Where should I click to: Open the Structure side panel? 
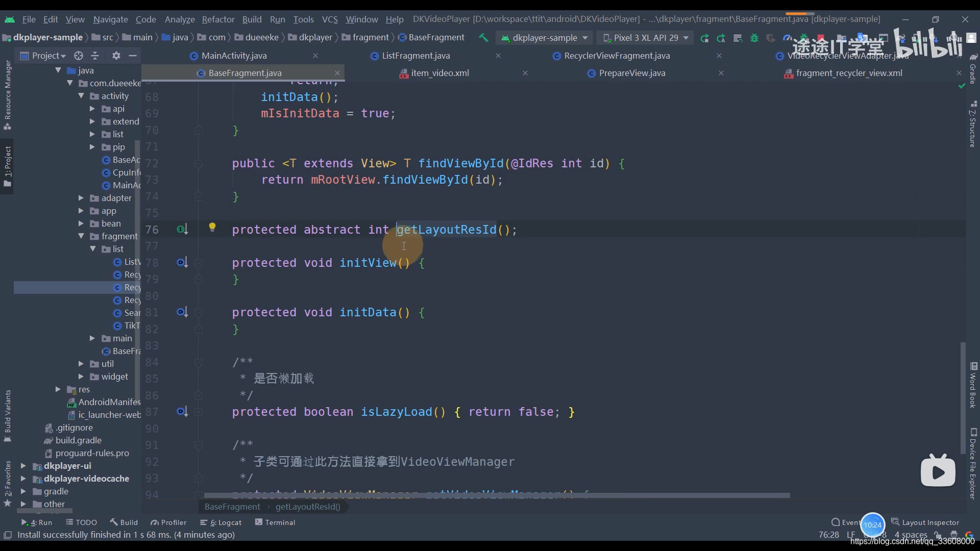click(973, 124)
